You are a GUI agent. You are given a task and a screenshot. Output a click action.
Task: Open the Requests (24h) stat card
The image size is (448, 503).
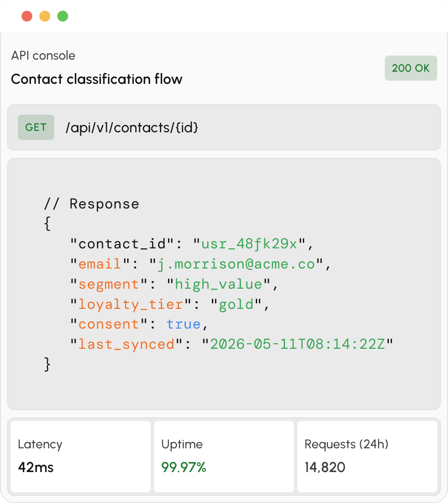(x=367, y=456)
